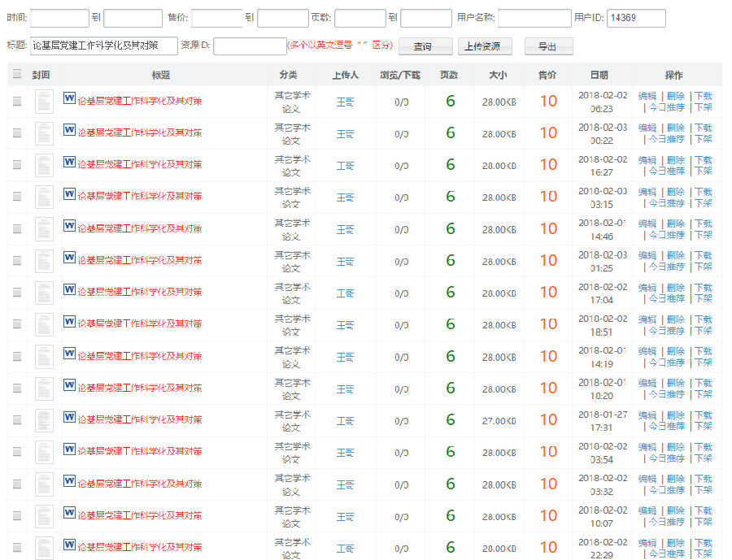This screenshot has height=560, width=732.
Task: Click 编辑 for the 06:23 row
Action: click(647, 96)
